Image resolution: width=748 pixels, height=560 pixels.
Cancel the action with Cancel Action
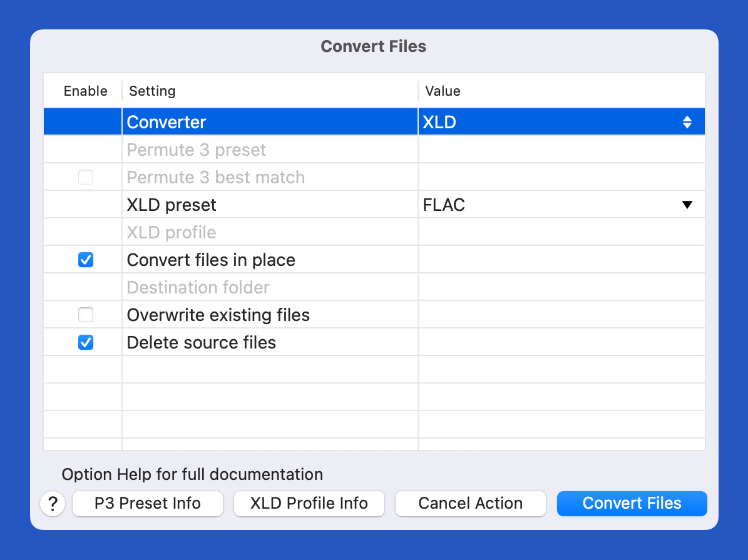[x=470, y=504]
